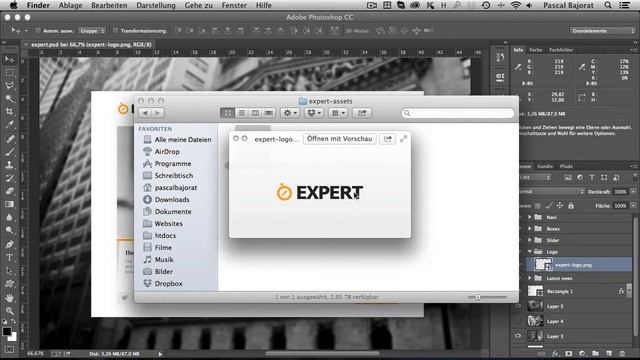Select the Lasso tool
Image resolution: width=640 pixels, height=360 pixels.
click(9, 86)
